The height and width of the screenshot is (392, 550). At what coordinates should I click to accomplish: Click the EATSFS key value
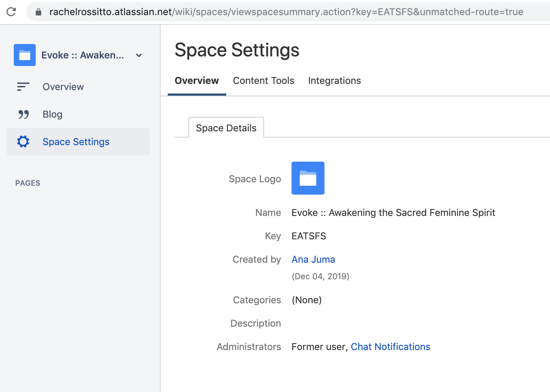tap(309, 236)
